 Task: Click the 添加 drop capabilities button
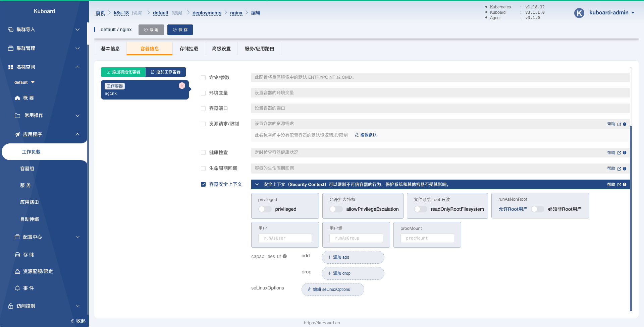353,273
